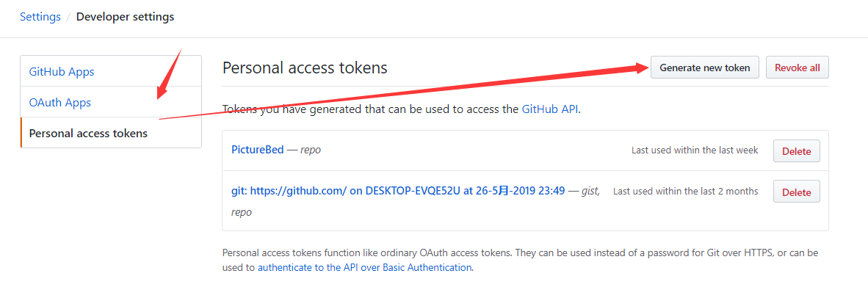Click the "Tokens you have generated" description
868x298 pixels.
pos(367,109)
